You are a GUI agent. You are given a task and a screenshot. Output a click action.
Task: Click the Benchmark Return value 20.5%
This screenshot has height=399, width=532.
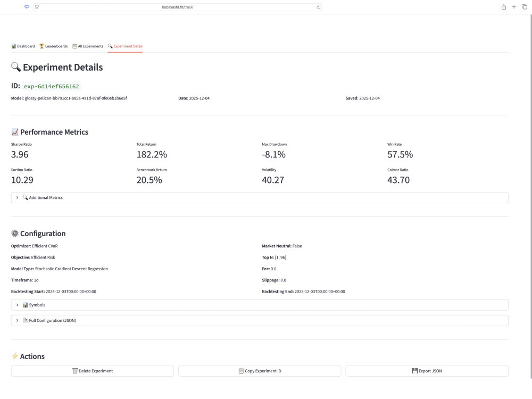point(149,180)
